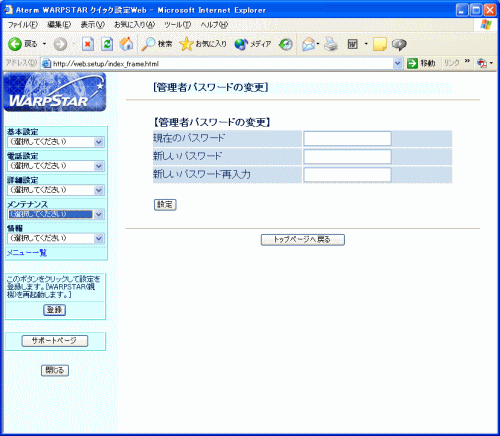Image resolution: width=500 pixels, height=436 pixels.
Task: Open the 情報 dropdown
Action: pyautogui.click(x=56, y=238)
